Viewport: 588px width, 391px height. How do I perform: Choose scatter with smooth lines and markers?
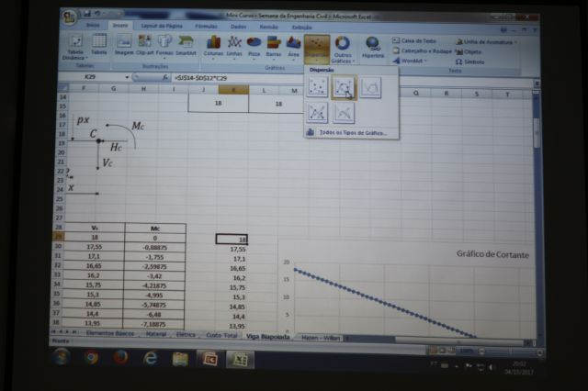tap(344, 87)
